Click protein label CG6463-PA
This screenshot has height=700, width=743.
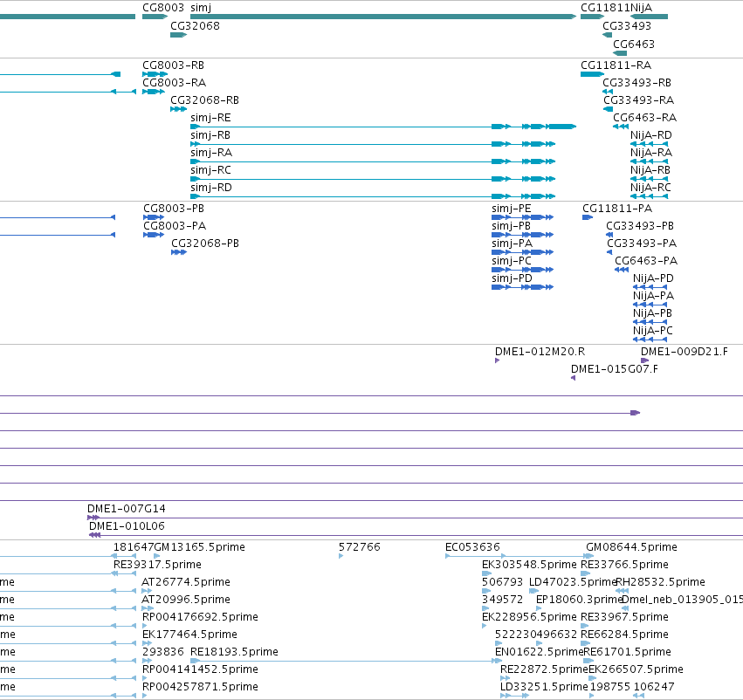[646, 261]
